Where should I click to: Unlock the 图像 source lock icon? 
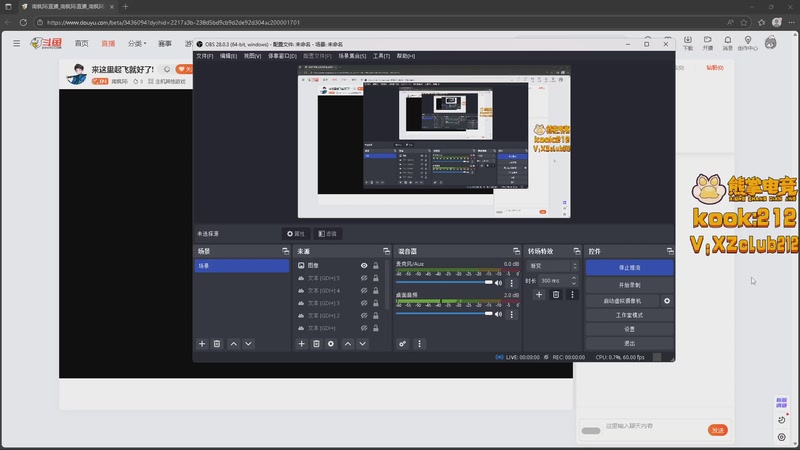pos(376,265)
